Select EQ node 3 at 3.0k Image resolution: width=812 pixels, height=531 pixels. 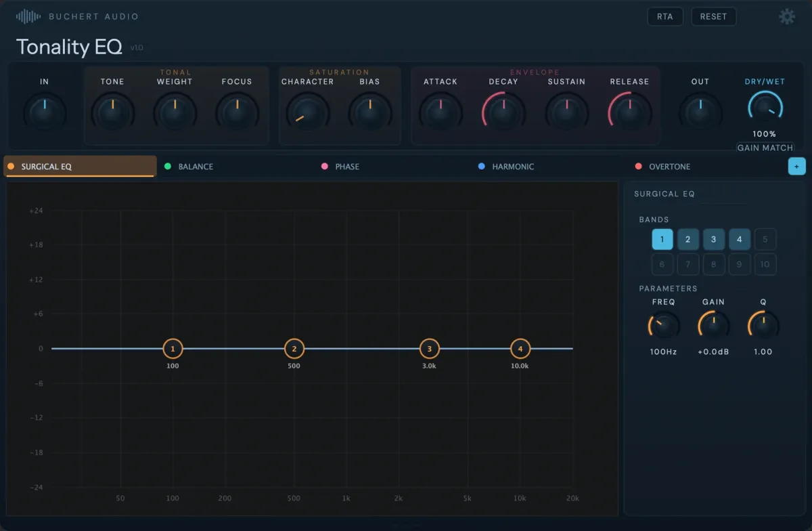pos(429,349)
